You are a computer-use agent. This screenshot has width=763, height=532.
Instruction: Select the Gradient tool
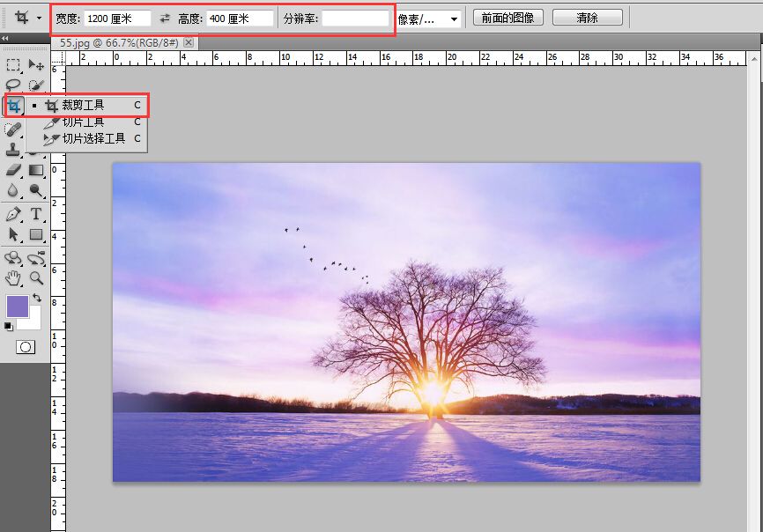tap(36, 170)
